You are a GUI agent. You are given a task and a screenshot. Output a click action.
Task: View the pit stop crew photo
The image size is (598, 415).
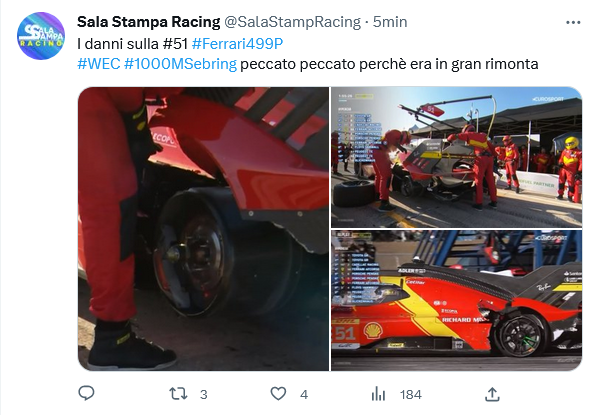click(x=457, y=157)
